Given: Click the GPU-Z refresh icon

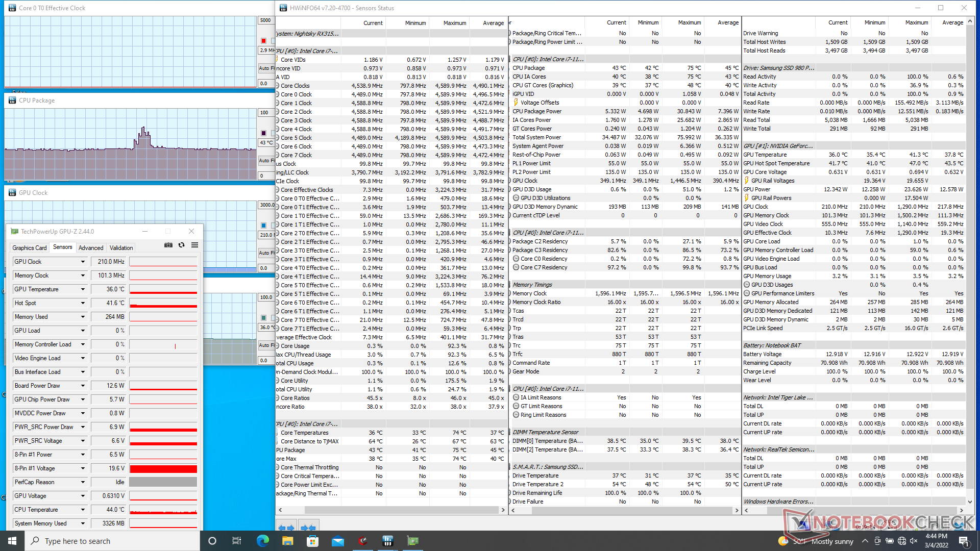Looking at the screenshot, I should (181, 245).
